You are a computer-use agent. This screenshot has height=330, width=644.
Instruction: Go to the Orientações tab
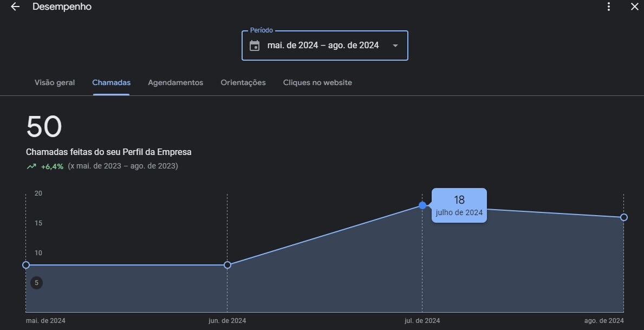243,83
